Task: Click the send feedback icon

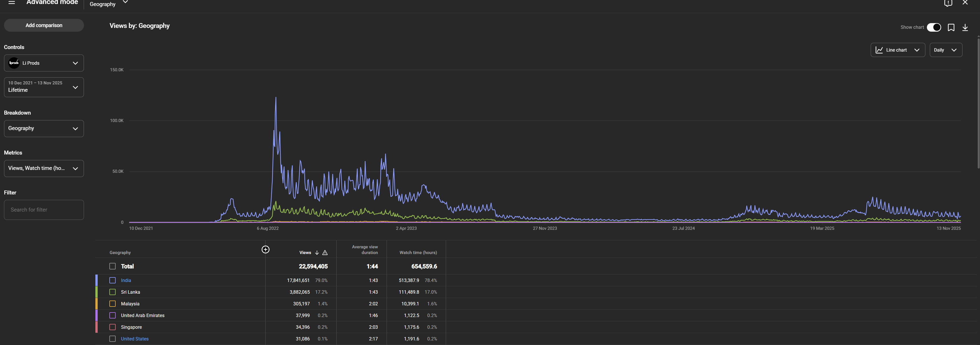Action: (x=948, y=3)
